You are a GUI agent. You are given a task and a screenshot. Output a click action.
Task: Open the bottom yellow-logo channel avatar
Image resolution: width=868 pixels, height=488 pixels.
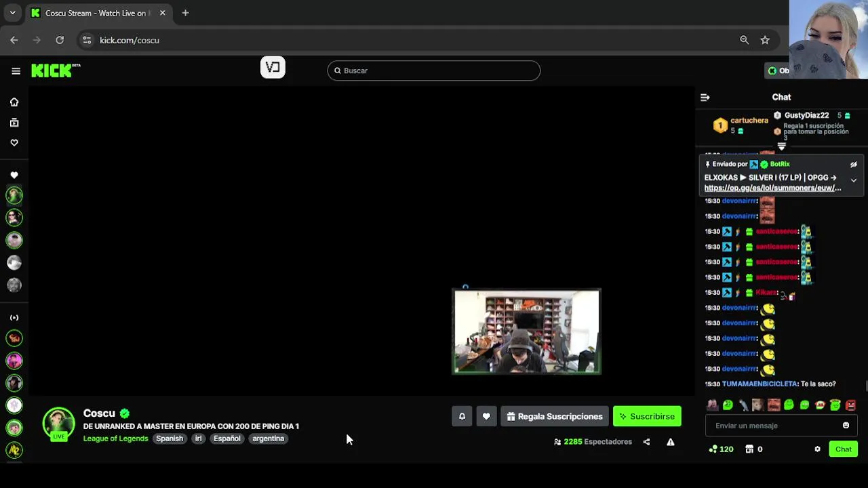tap(14, 450)
